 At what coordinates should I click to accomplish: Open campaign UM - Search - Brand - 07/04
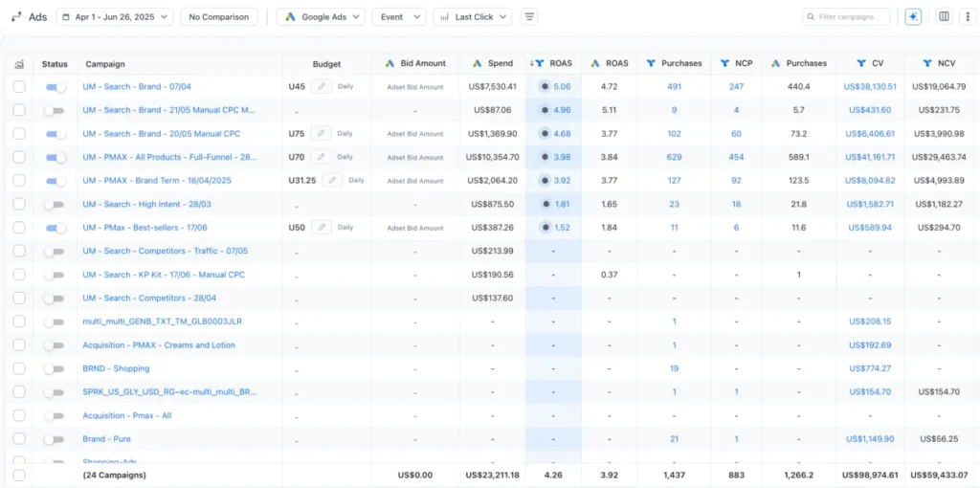coord(137,87)
